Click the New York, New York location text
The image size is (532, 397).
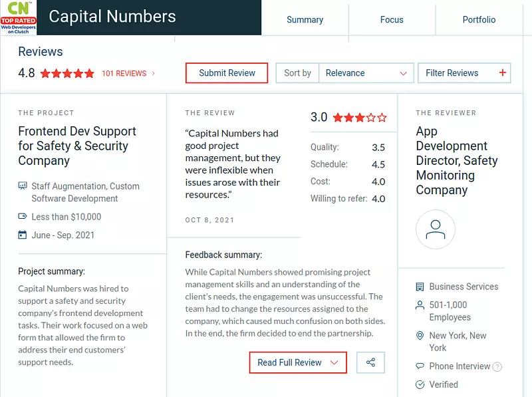click(458, 341)
